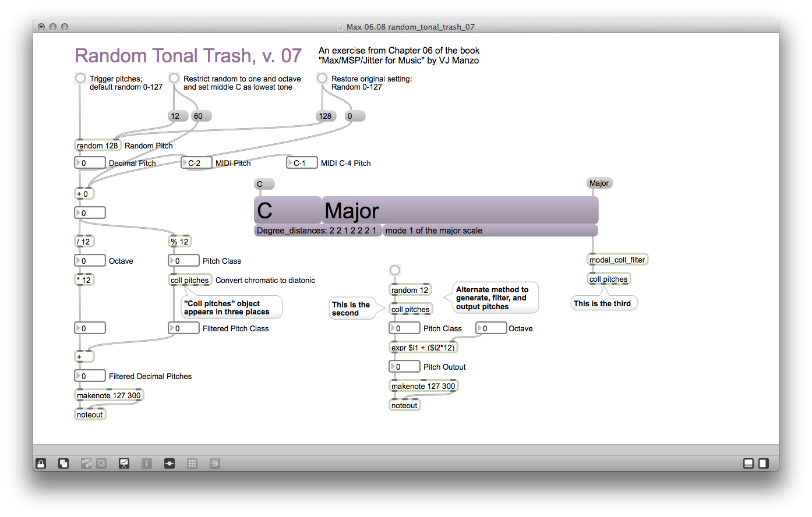Click the Decimal Pitch number box

[x=90, y=163]
